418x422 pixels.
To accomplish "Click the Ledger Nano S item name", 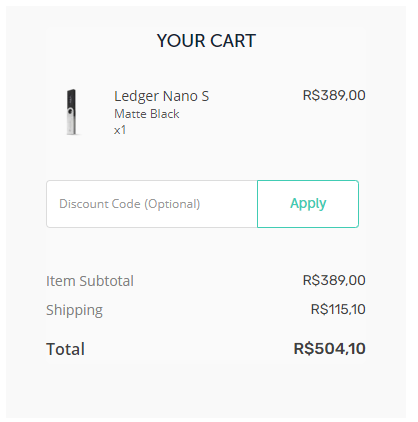I will point(161,96).
